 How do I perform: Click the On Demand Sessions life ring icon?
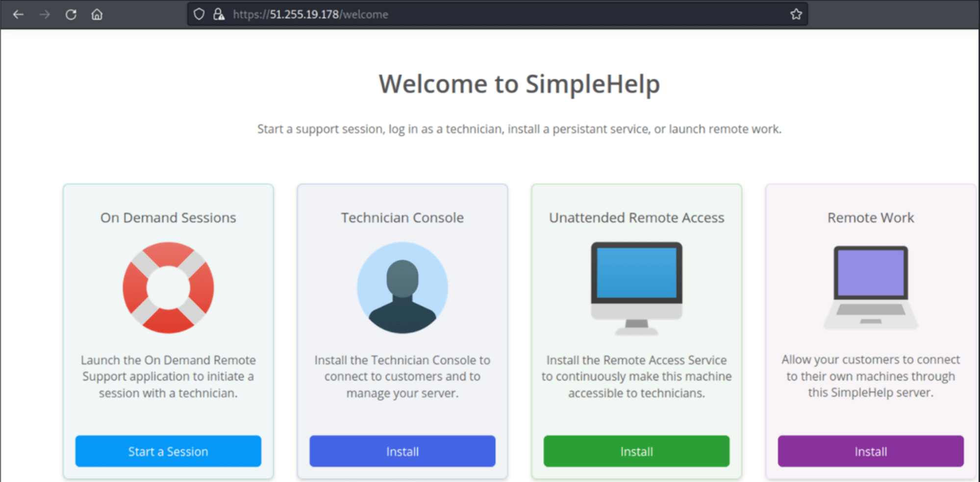[x=168, y=288]
